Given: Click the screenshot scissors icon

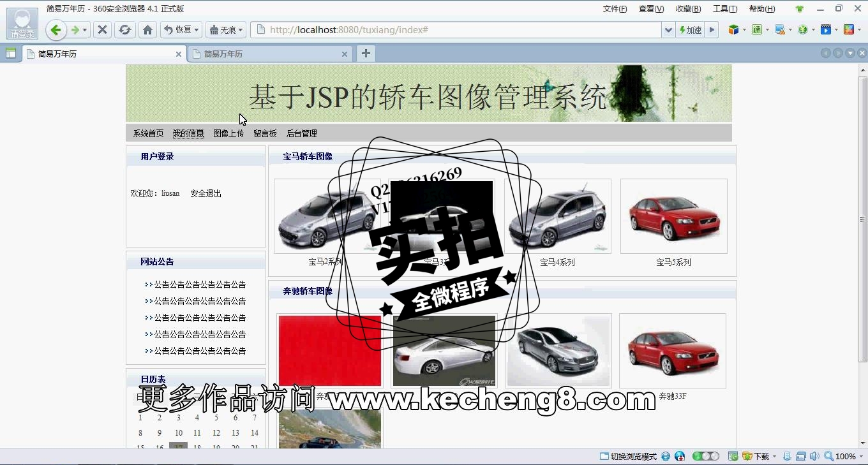Looking at the screenshot, I should coord(779,29).
